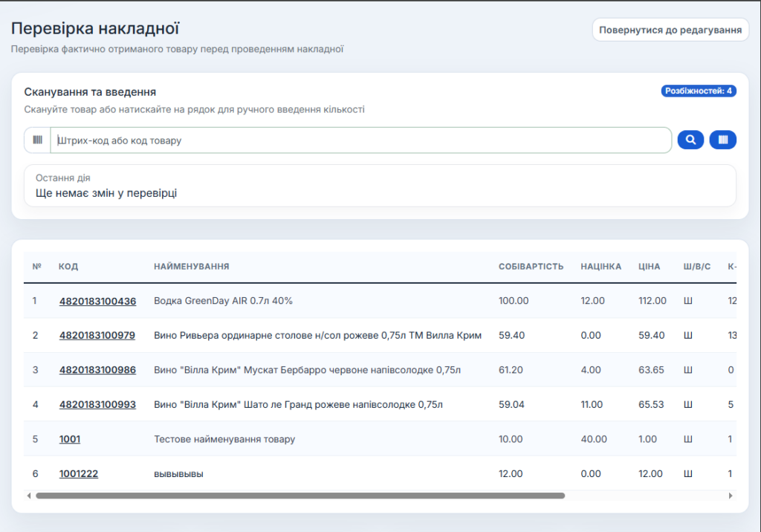Viewport: 761px width, 532px height.
Task: Click the 'Остання дія' status panel
Action: [x=380, y=186]
